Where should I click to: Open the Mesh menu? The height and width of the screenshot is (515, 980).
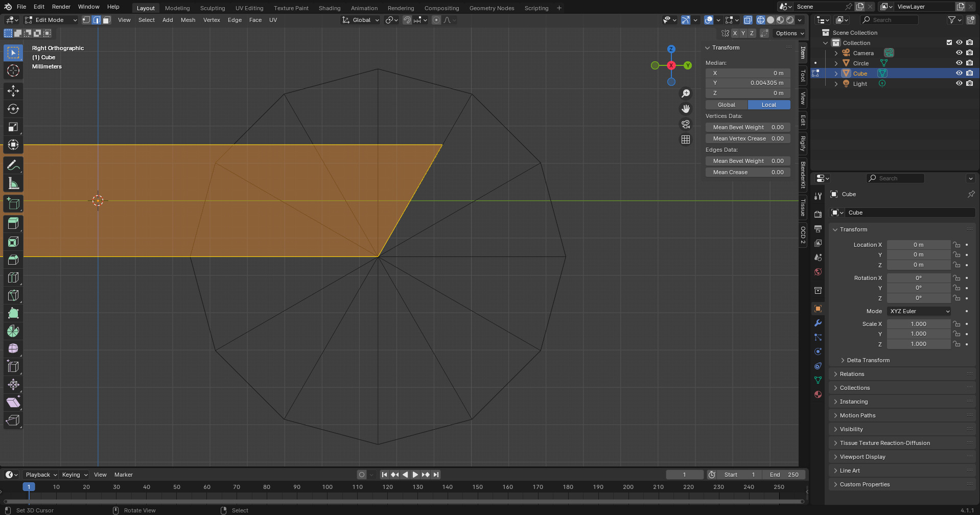point(188,20)
